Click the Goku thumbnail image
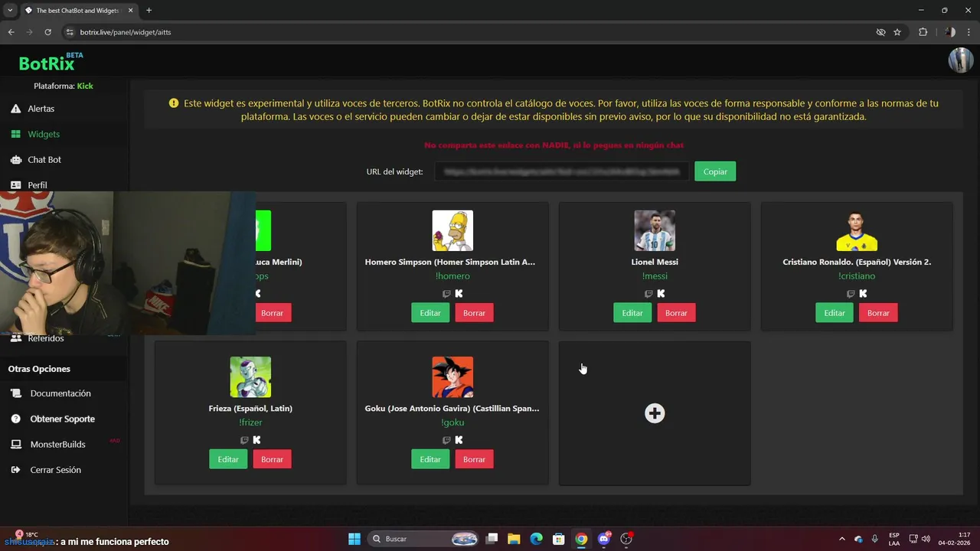This screenshot has height=551, width=980. pos(452,377)
